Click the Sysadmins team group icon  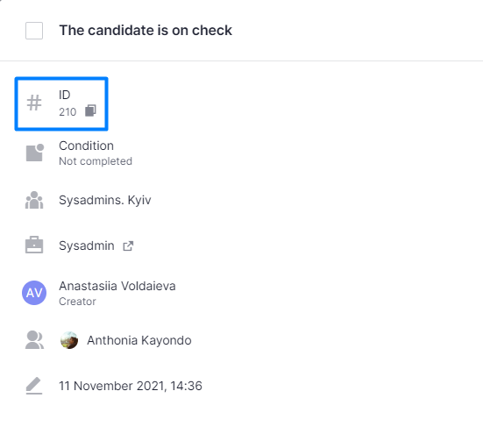click(34, 200)
